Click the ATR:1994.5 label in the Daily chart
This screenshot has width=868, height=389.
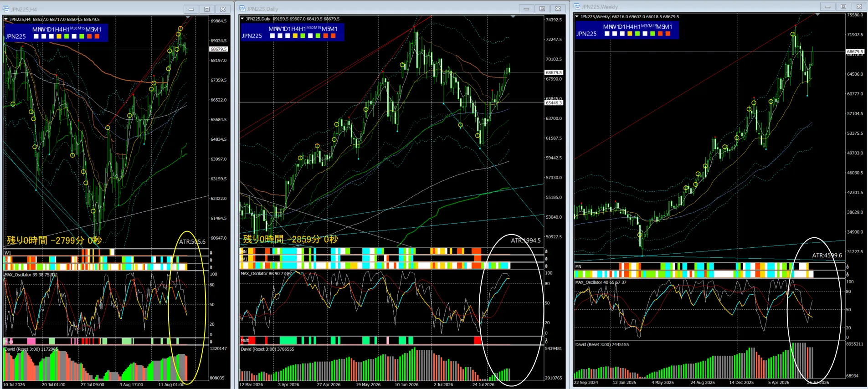[526, 241]
